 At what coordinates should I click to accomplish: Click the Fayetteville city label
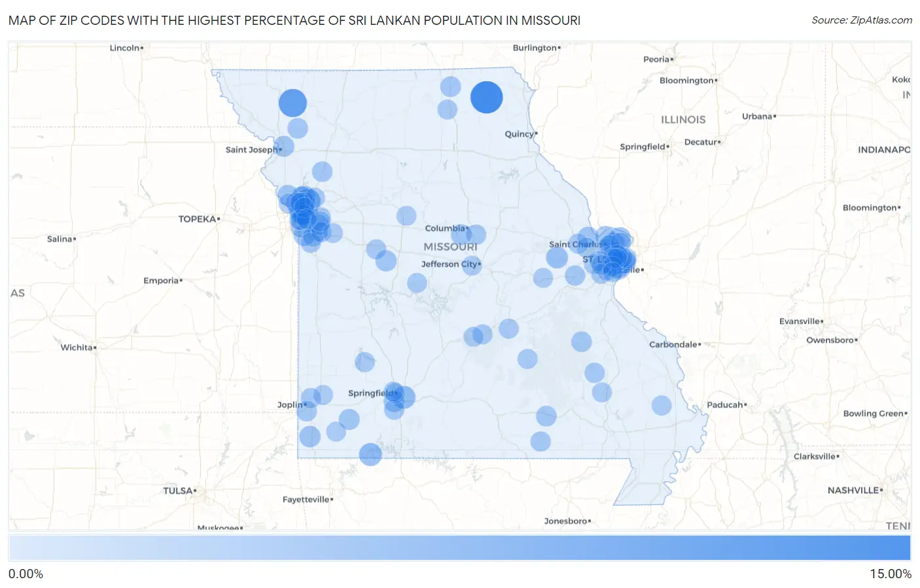[x=306, y=499]
